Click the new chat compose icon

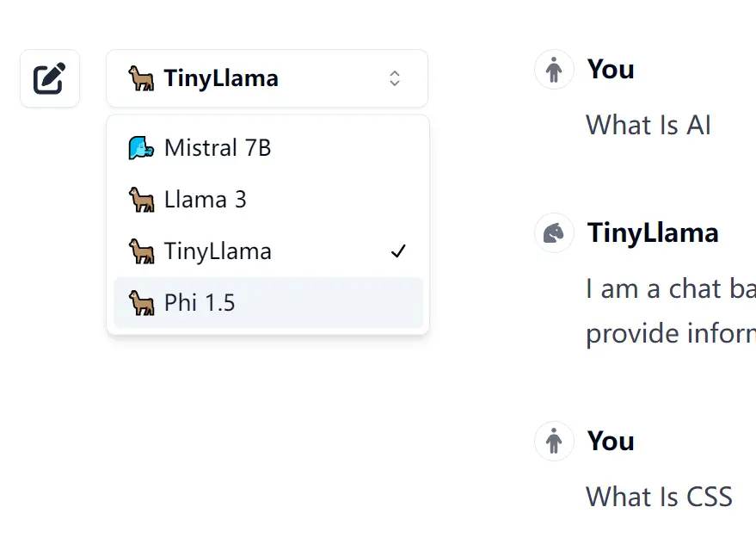coord(49,77)
